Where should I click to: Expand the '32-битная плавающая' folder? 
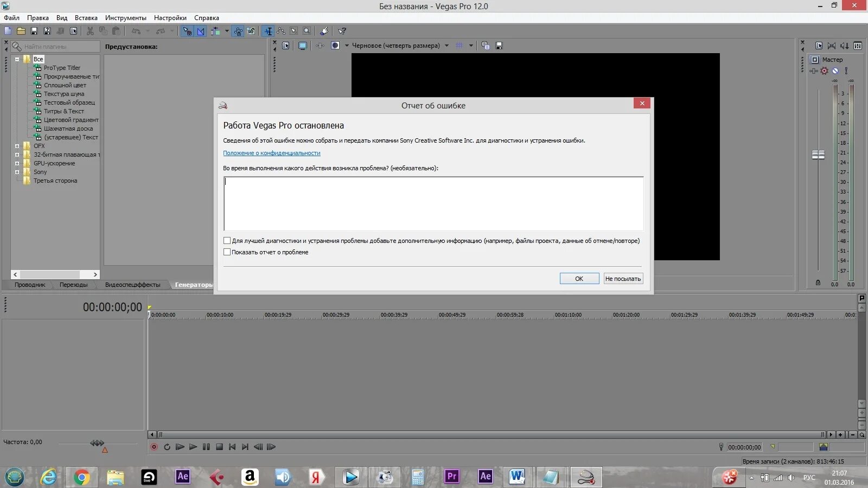pyautogui.click(x=17, y=155)
